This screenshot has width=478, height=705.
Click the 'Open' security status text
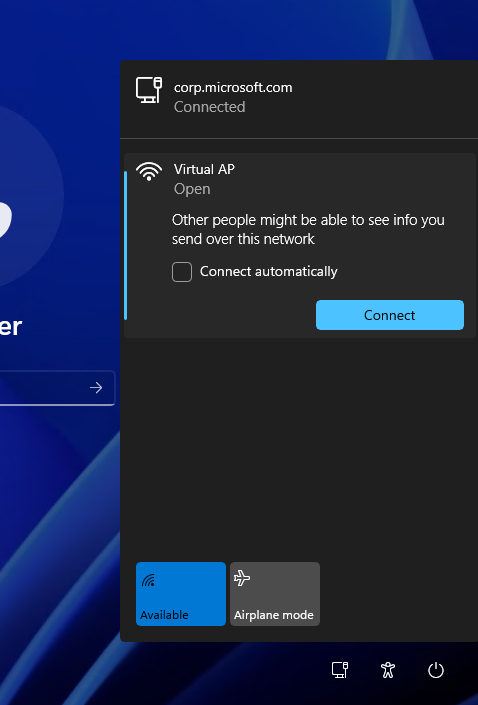coord(192,189)
